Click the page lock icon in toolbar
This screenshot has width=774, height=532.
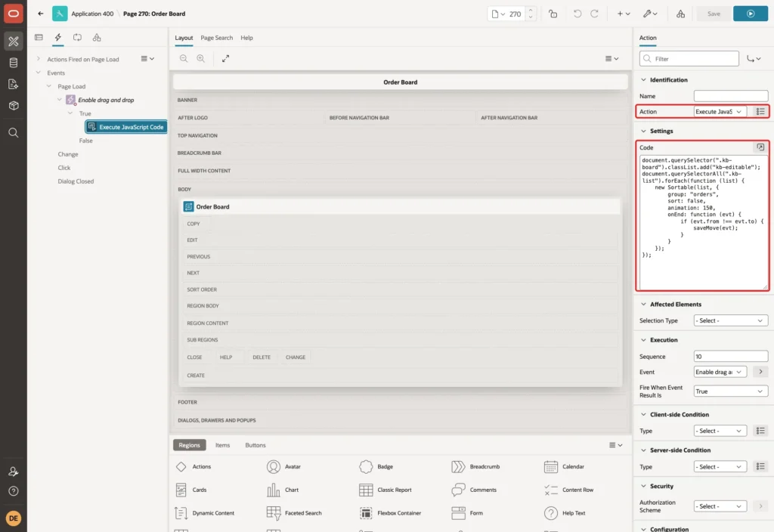tap(553, 14)
